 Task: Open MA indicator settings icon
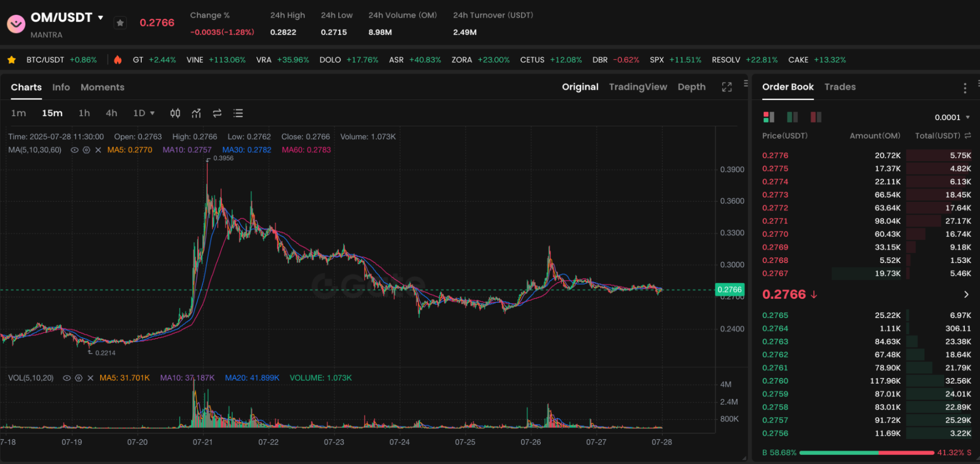point(86,150)
